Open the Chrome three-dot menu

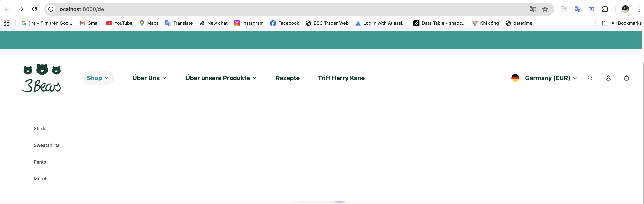639,9
